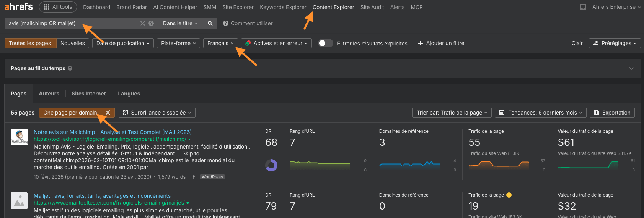Open the Ahrefs Enterprise account menu
This screenshot has width=644, height=218.
click(616, 7)
